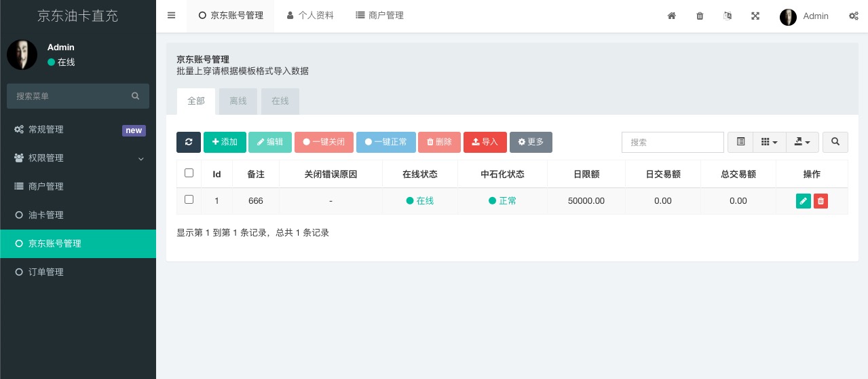This screenshot has width=868, height=379.
Task: Click the green edit pencil in row
Action: tap(804, 201)
